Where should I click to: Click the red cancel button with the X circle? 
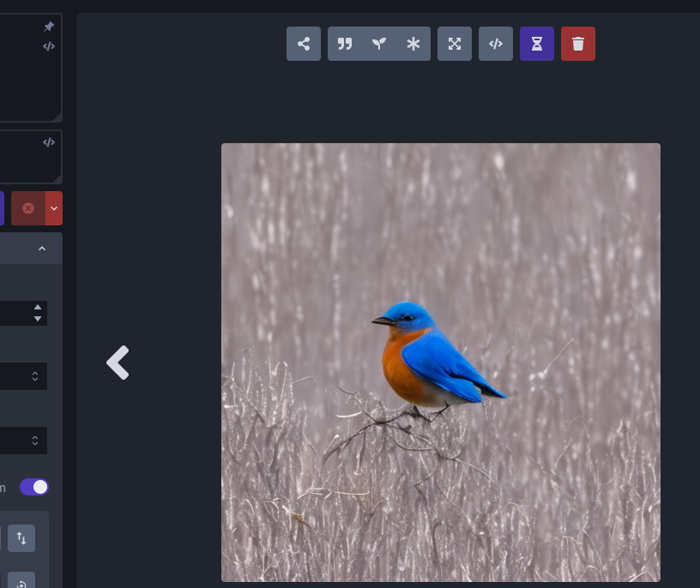pyautogui.click(x=28, y=208)
